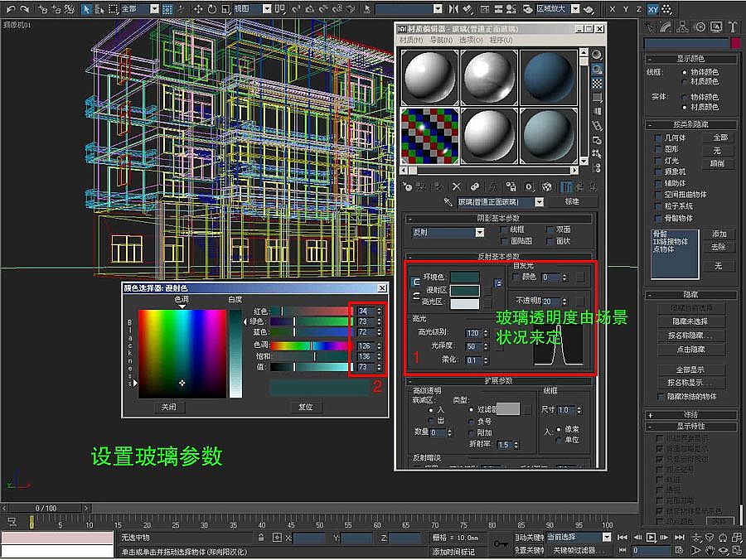The image size is (746, 560).
Task: Enable the 几何体 hide checkbox
Action: (659, 138)
